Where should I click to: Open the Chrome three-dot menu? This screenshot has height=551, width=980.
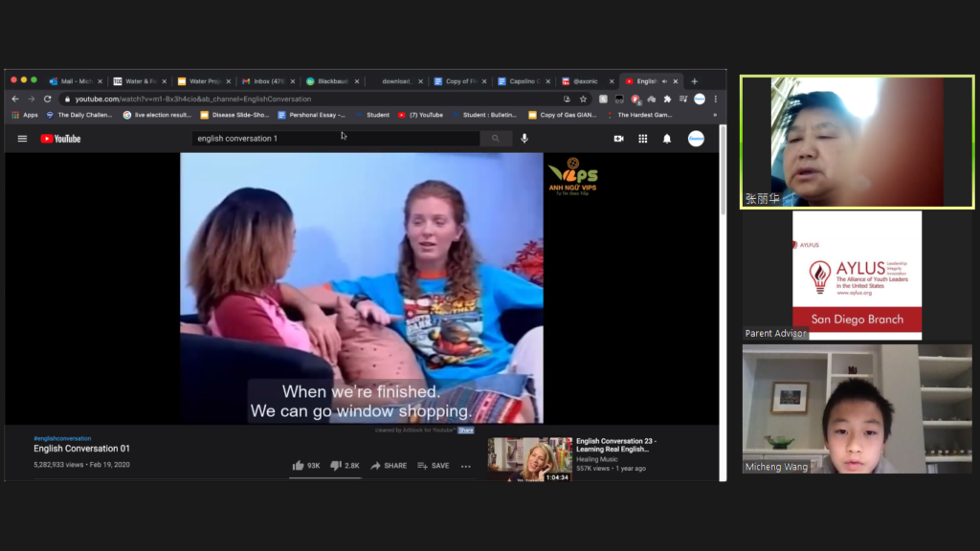tap(716, 99)
